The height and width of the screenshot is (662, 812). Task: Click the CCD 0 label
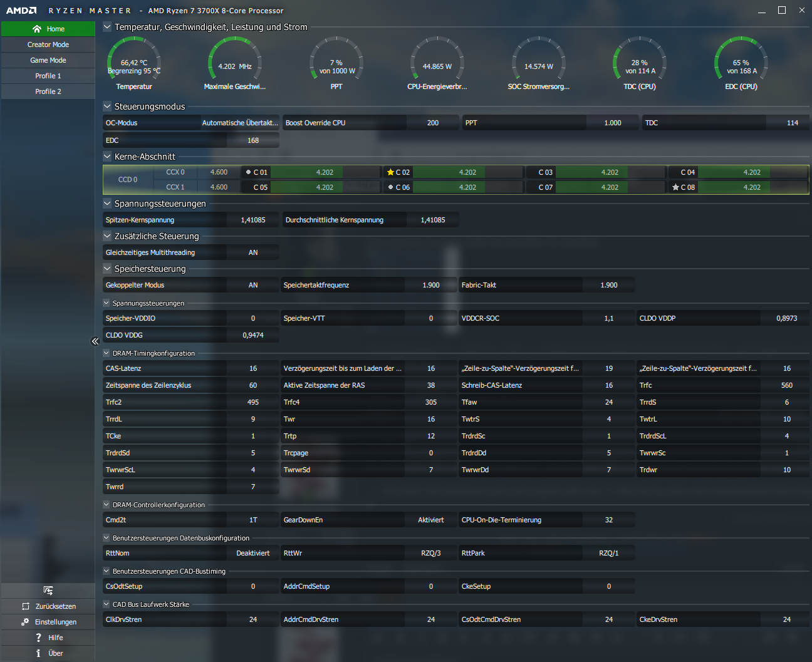pyautogui.click(x=128, y=180)
